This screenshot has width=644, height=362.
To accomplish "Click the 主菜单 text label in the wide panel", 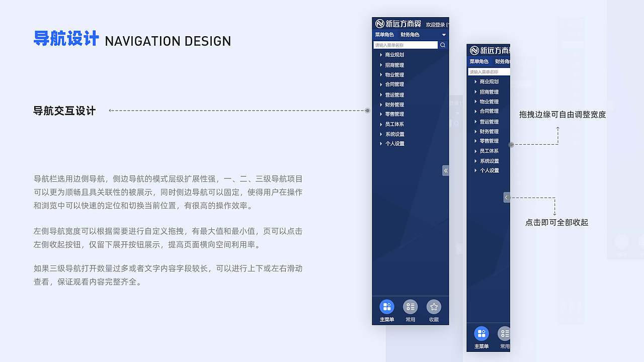I will coord(387,320).
